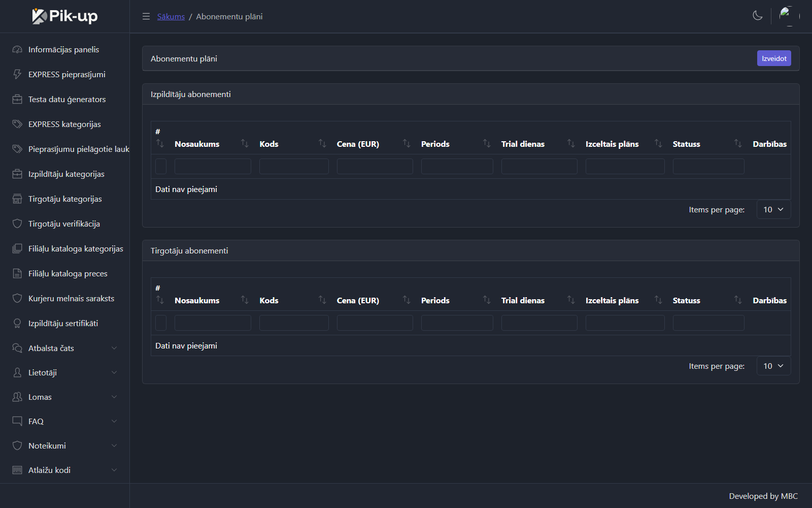Screen dimensions: 812x508
Task: Sort Izpildītāju abonementi by Izceltais plāns
Action: (658, 144)
